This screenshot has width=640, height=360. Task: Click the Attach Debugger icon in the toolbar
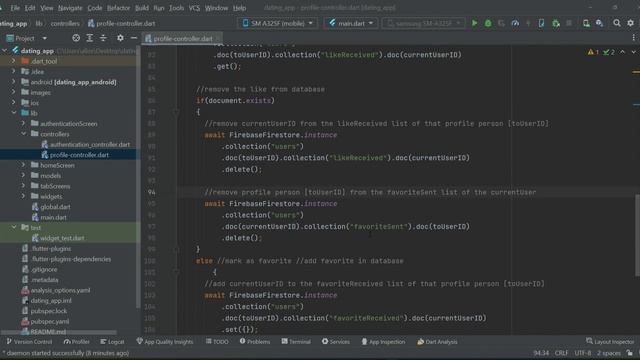coord(556,24)
